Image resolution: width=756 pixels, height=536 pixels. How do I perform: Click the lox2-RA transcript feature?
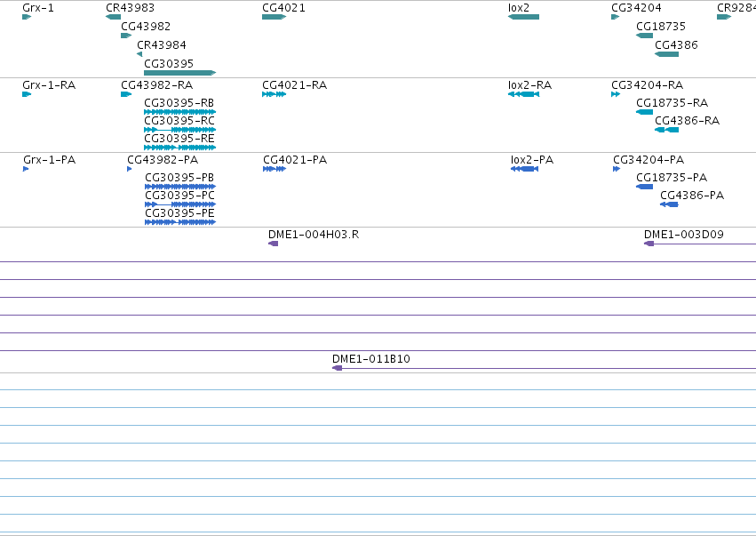click(x=523, y=94)
